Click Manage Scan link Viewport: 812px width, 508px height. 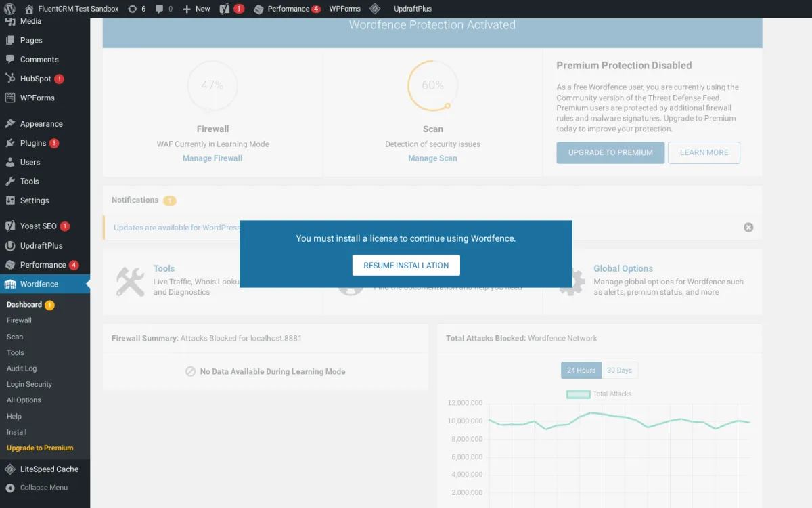[x=432, y=158]
